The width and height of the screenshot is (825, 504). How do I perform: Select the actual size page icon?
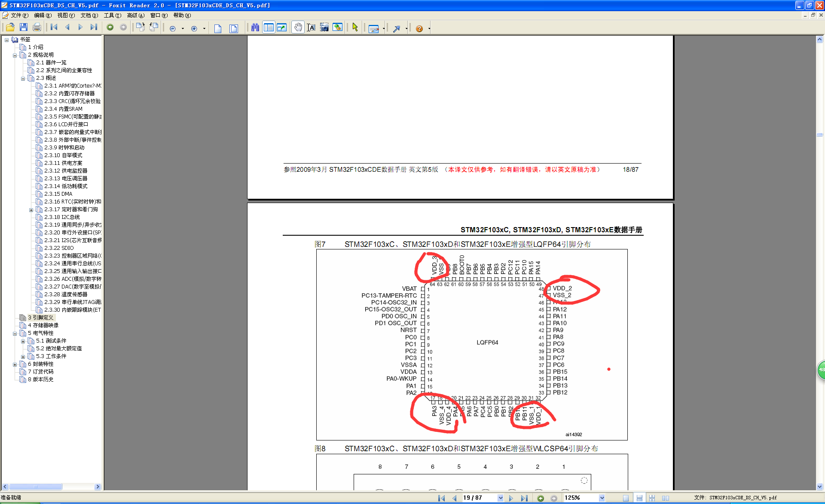coord(218,28)
